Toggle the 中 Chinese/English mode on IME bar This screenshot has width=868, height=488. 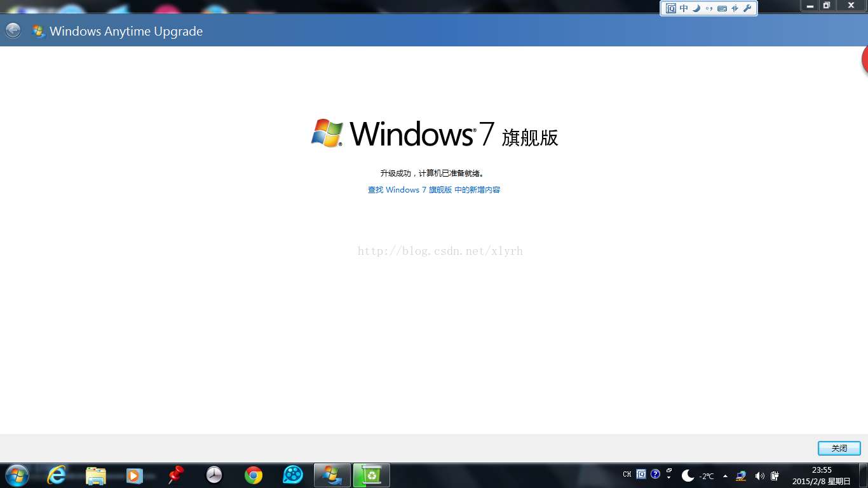684,8
